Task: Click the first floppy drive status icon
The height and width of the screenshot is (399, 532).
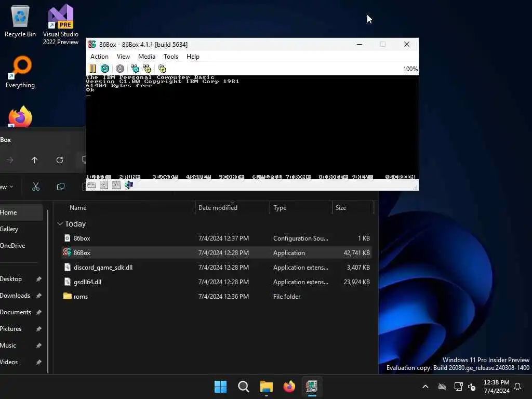Action: click(x=104, y=185)
